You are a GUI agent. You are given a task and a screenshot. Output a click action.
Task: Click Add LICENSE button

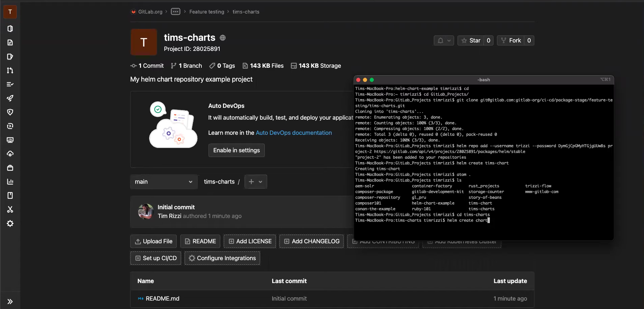pos(250,241)
